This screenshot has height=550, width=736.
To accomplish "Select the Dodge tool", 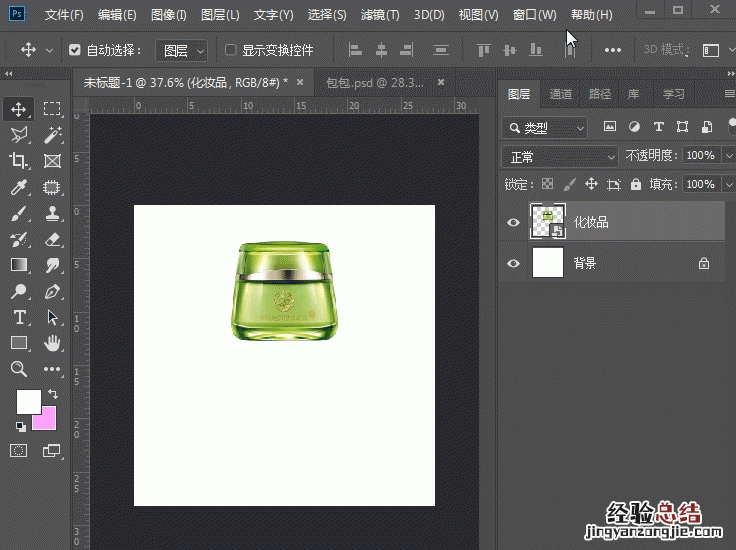I will [19, 291].
